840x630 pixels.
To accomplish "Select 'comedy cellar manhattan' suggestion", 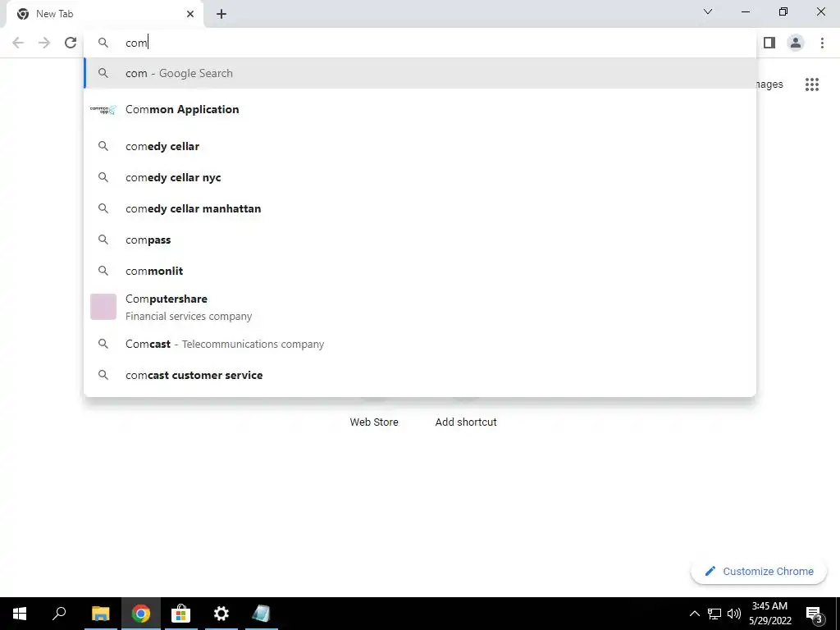I will pos(420,208).
